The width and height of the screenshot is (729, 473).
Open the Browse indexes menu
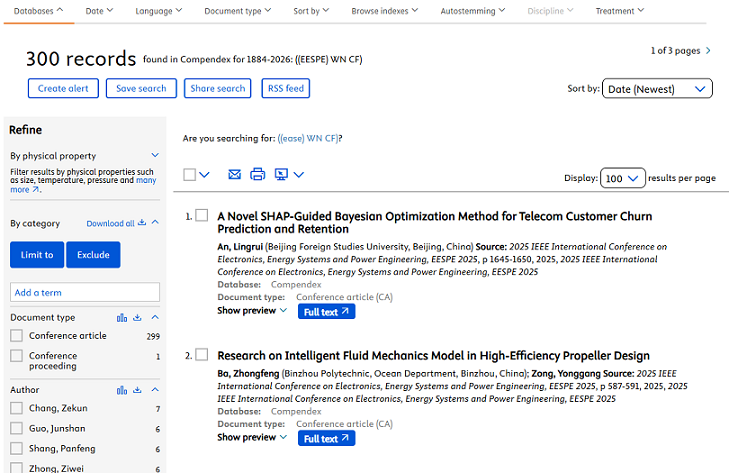click(x=385, y=11)
